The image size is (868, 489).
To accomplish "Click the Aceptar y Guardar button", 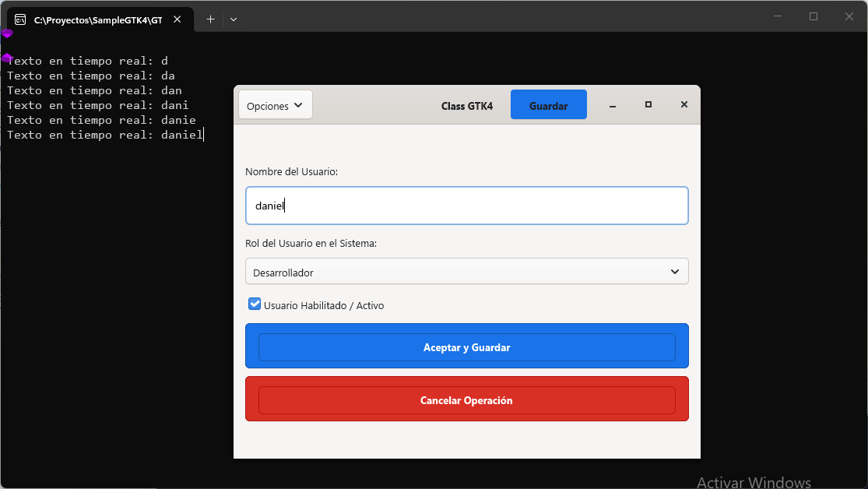I will [x=466, y=347].
